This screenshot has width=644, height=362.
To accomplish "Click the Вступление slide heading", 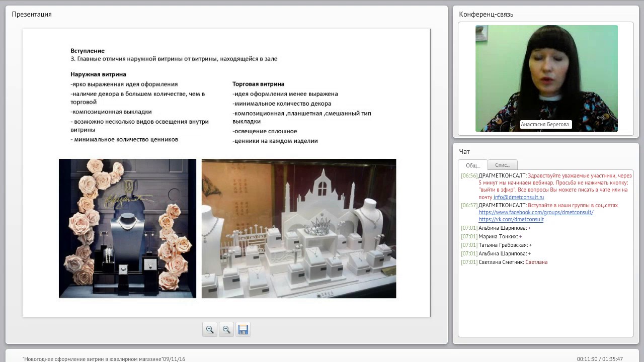I will (x=88, y=51).
